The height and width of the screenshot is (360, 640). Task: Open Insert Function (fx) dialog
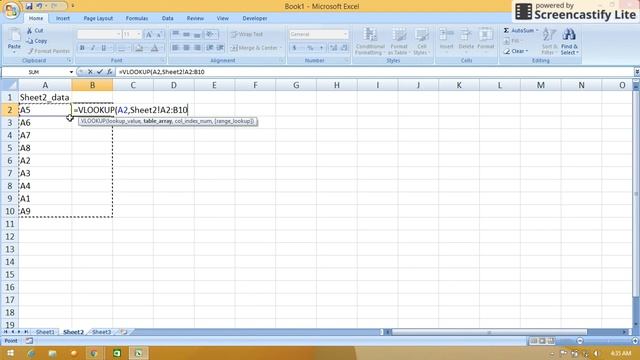pyautogui.click(x=109, y=72)
